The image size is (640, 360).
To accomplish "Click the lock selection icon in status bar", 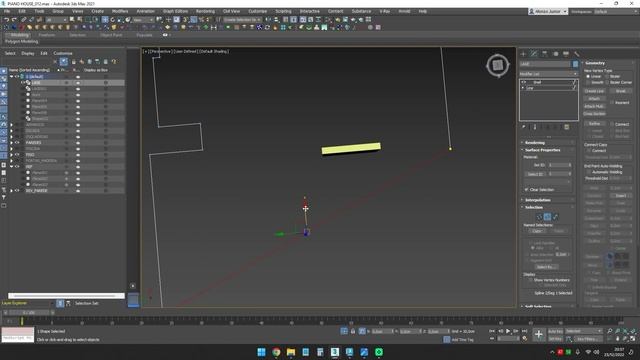I will [353, 331].
